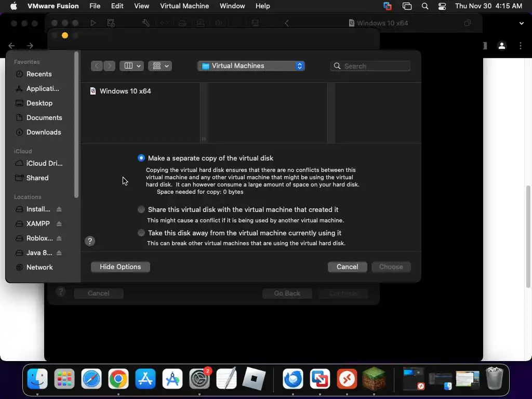Select Share this virtual disk radio option
Screen dimensions: 532x399
[141, 209]
